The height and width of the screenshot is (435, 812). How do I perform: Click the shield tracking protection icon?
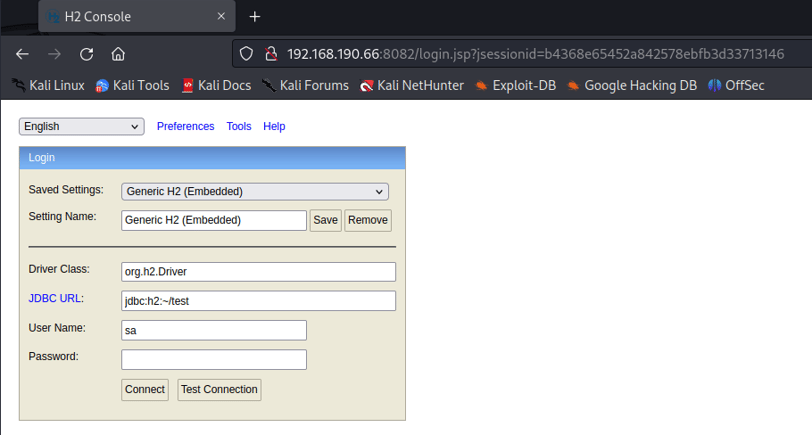click(246, 54)
